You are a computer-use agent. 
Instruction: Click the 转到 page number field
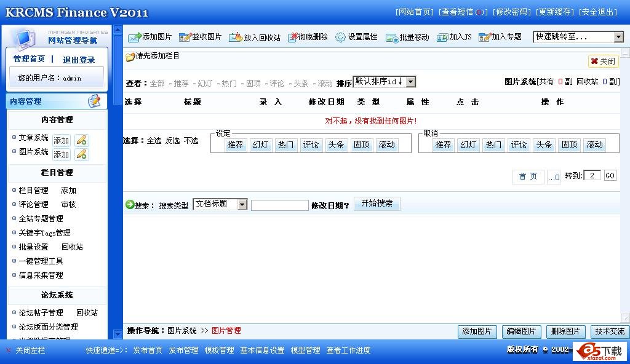click(x=592, y=175)
